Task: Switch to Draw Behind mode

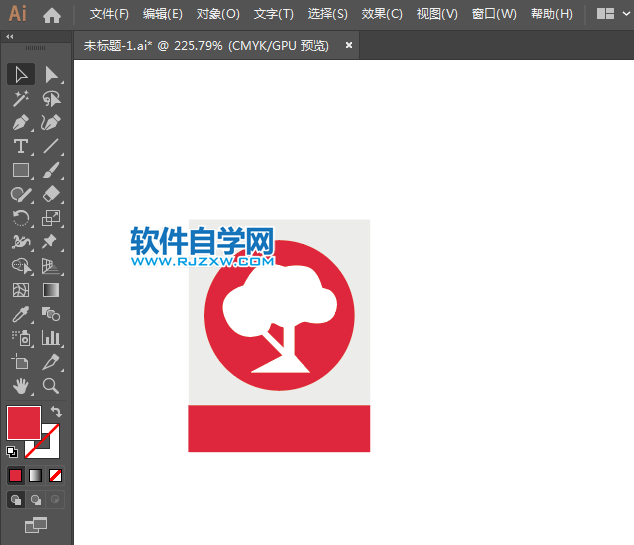Action: pos(36,500)
